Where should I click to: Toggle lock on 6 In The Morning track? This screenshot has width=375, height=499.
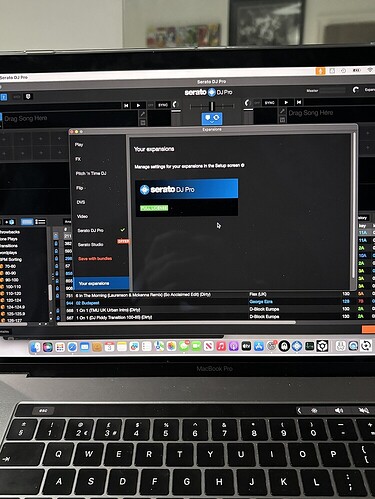click(57, 296)
